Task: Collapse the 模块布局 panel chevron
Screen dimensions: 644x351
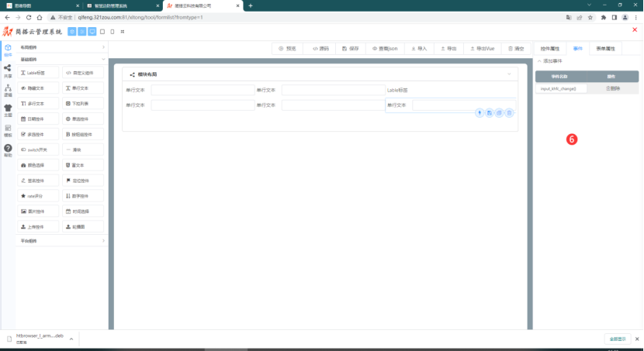Action: point(509,74)
